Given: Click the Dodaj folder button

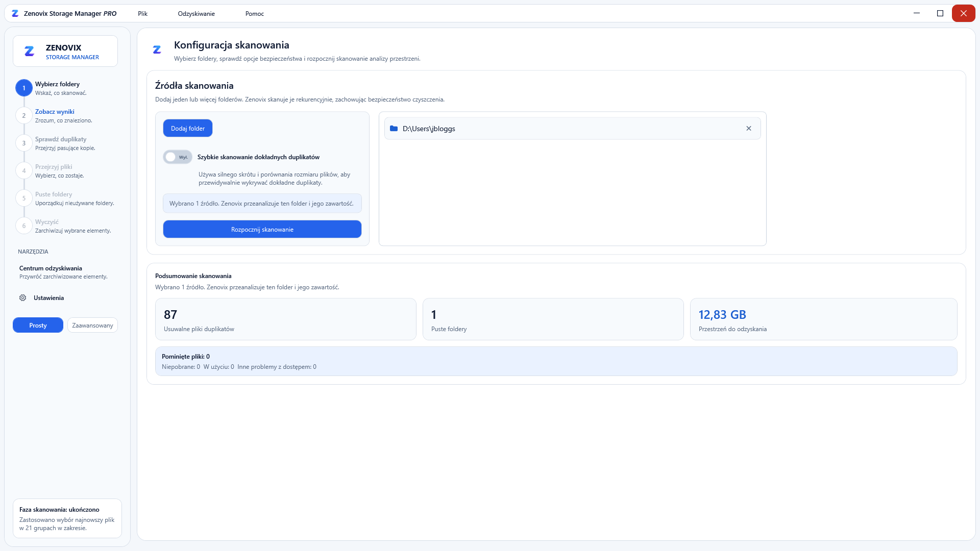Looking at the screenshot, I should [x=188, y=129].
